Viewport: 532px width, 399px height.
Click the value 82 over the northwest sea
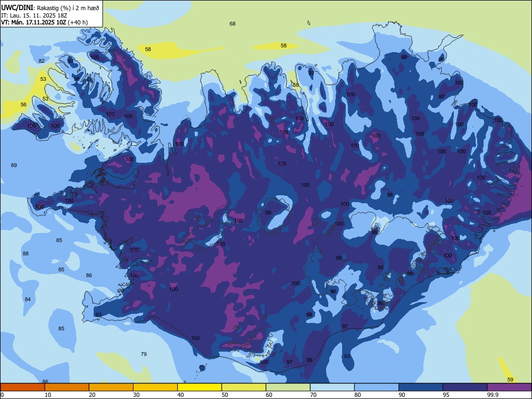41,61
